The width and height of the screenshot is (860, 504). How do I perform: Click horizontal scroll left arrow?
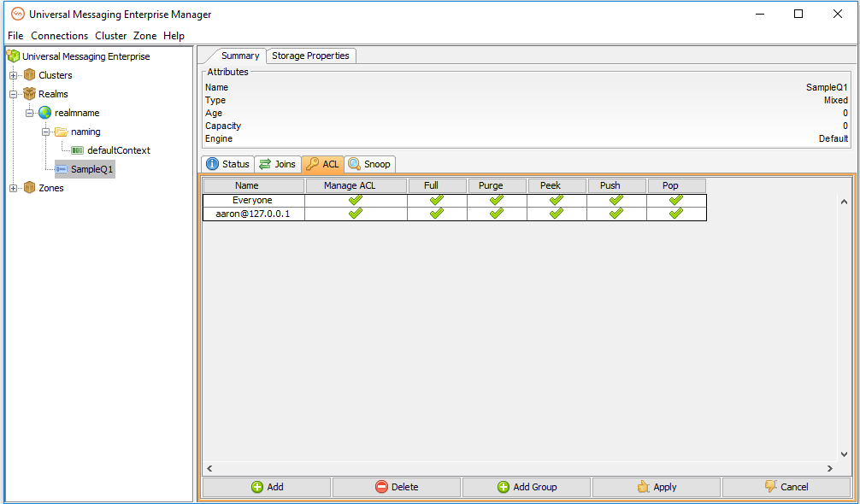point(209,468)
